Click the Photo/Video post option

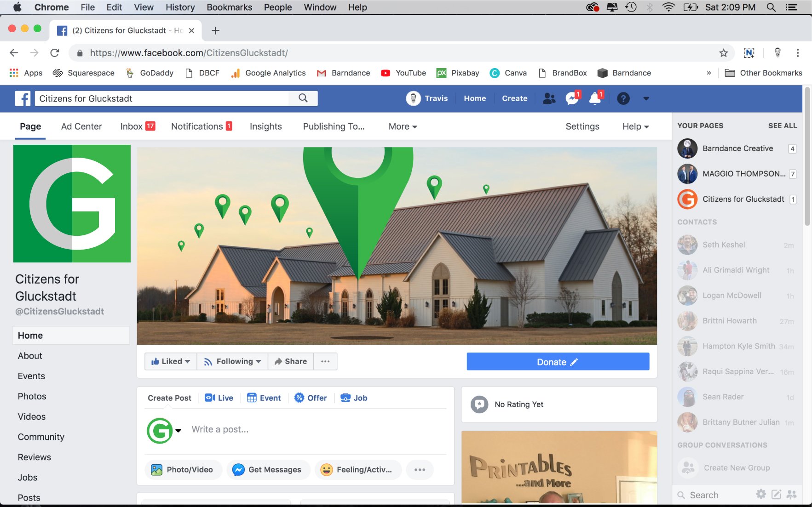click(183, 470)
